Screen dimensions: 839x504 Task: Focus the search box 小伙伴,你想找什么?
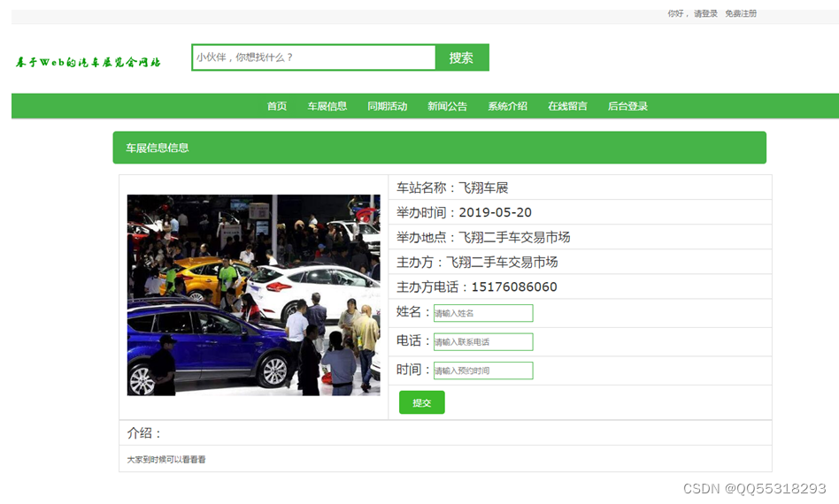313,57
